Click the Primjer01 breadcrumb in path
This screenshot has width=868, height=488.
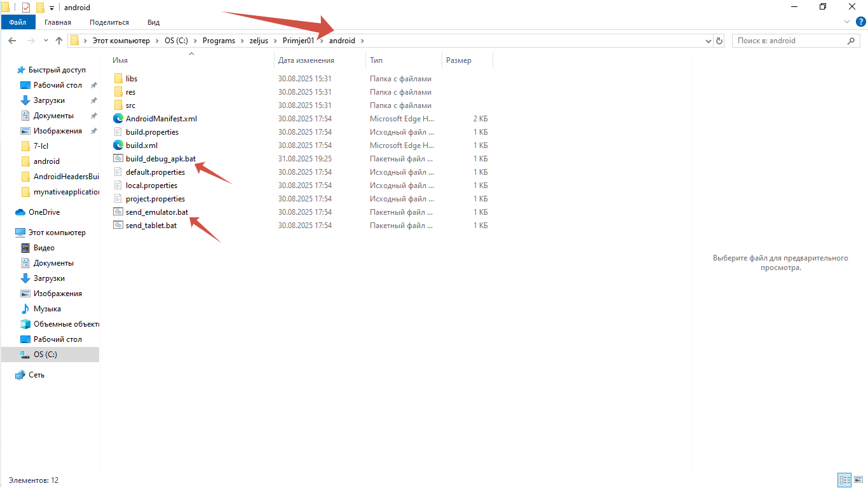299,41
